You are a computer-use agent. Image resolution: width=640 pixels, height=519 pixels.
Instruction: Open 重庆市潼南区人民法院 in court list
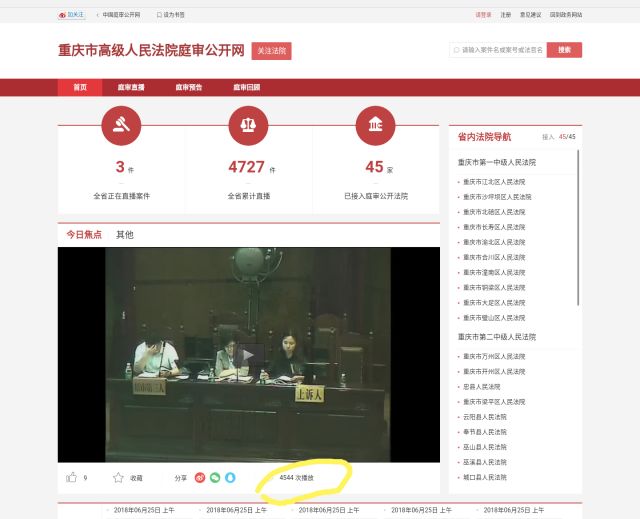[494, 273]
